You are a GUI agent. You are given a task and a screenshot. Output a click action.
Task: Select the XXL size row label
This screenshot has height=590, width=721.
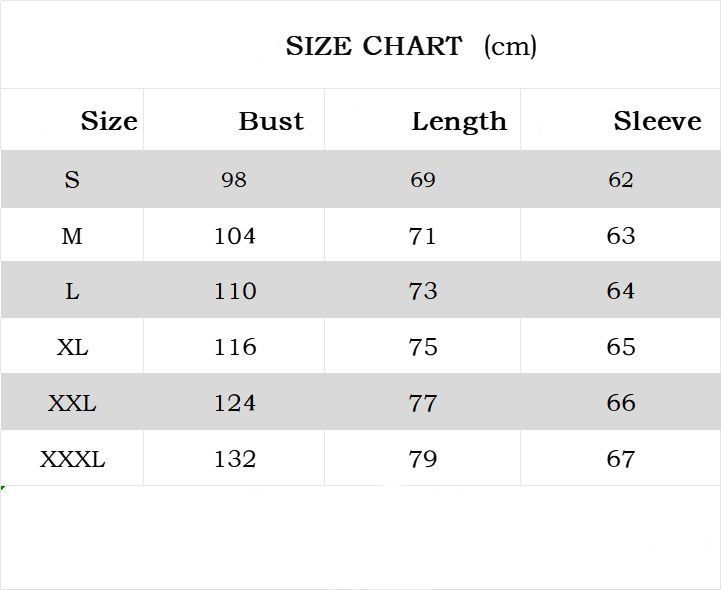click(x=72, y=403)
